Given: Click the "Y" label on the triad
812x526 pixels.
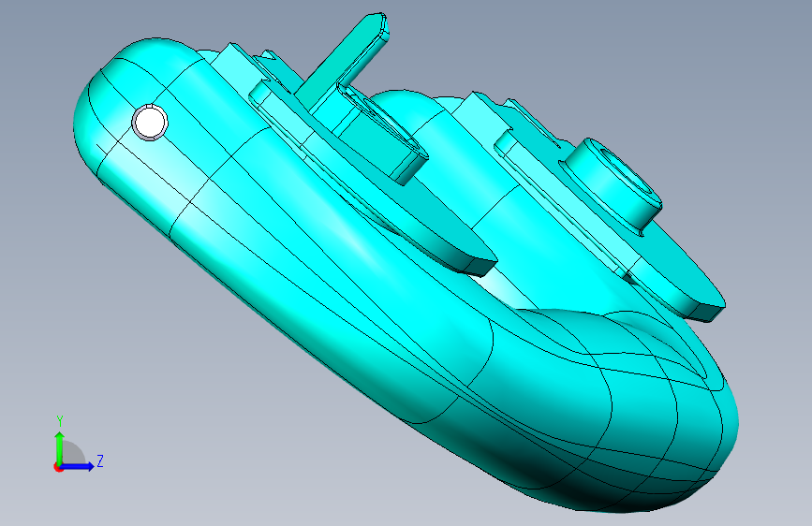Looking at the screenshot, I should coord(60,421).
